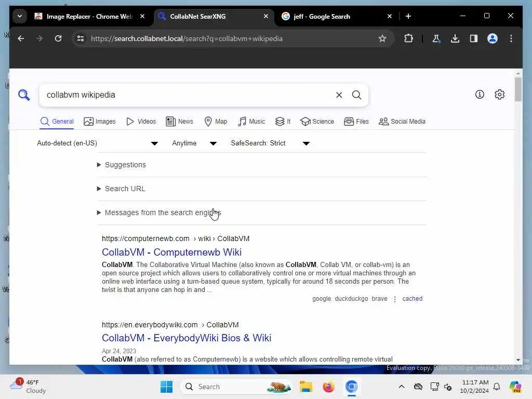
Task: Open CollabVM - Computernewb Wiki result
Action: pyautogui.click(x=171, y=252)
